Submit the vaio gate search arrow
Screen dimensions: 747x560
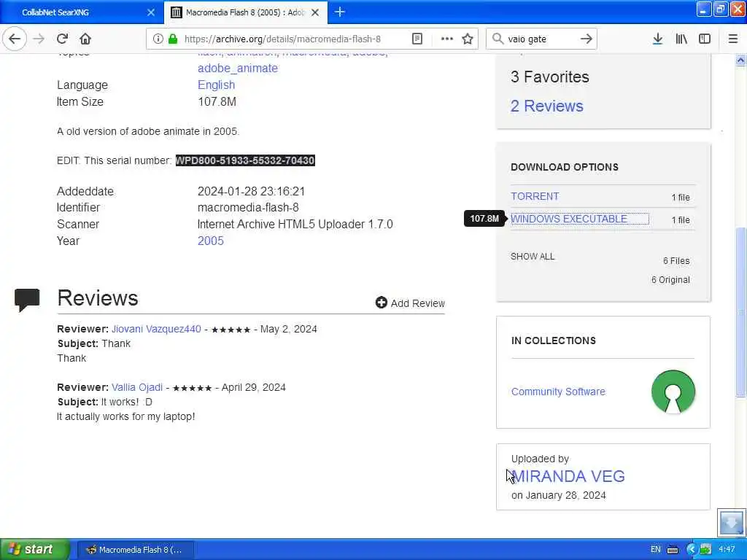[x=587, y=39]
